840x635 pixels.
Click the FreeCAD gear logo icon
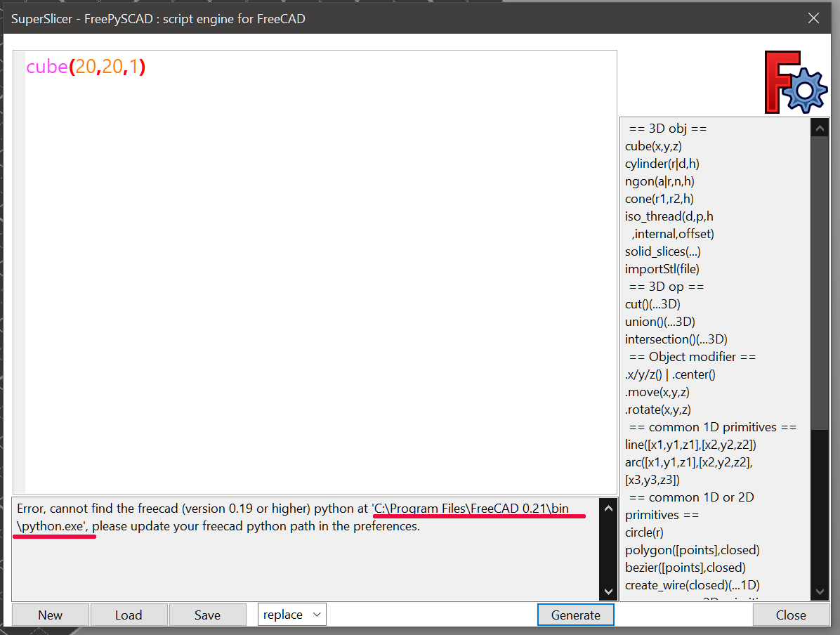[x=796, y=81]
